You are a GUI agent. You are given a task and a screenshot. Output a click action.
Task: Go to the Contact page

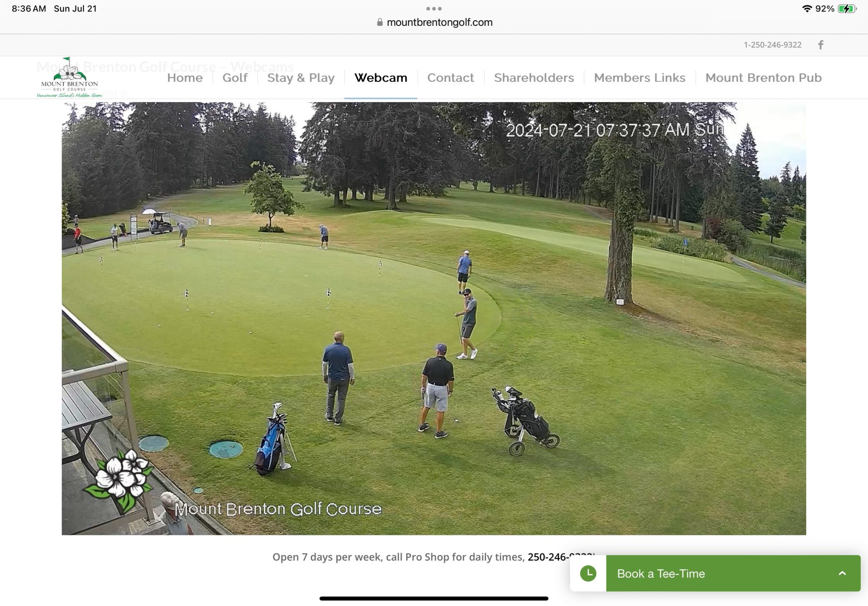pos(451,77)
